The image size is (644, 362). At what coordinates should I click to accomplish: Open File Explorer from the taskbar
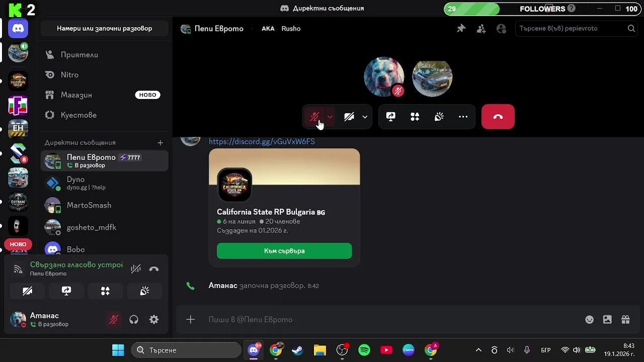[320, 350]
